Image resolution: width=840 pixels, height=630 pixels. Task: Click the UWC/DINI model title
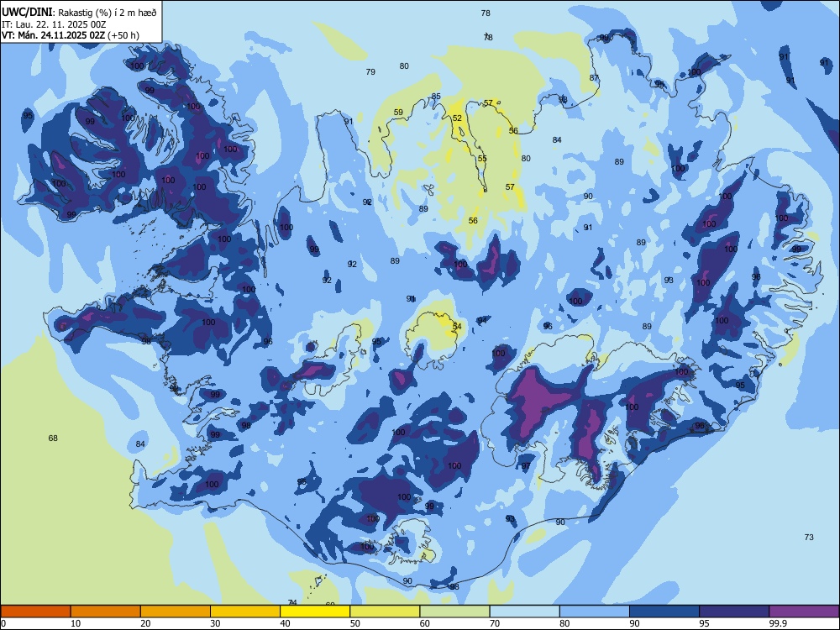[x=27, y=11]
